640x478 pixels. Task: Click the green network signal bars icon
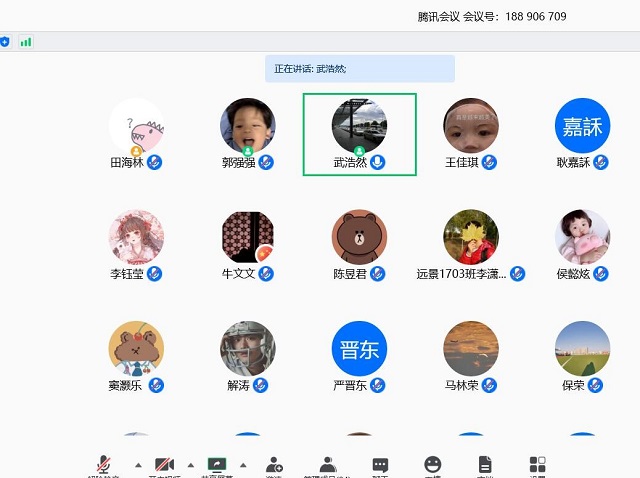pyautogui.click(x=26, y=42)
